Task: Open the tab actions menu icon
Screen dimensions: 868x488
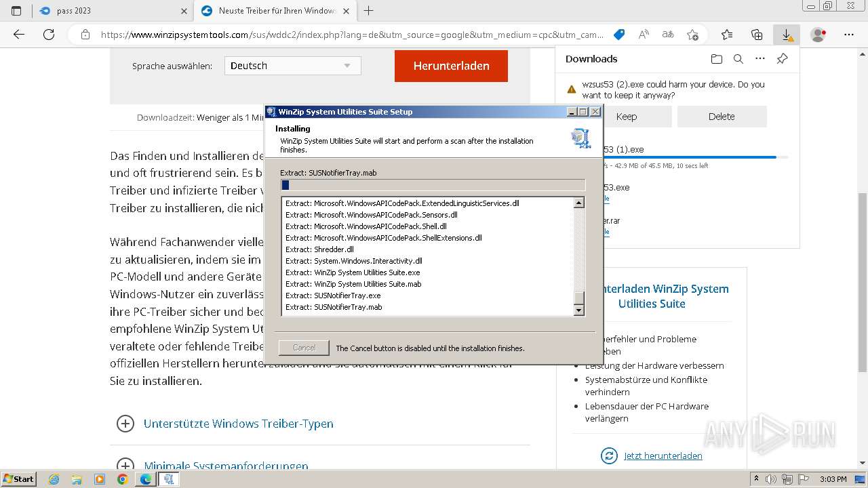Action: 16,11
